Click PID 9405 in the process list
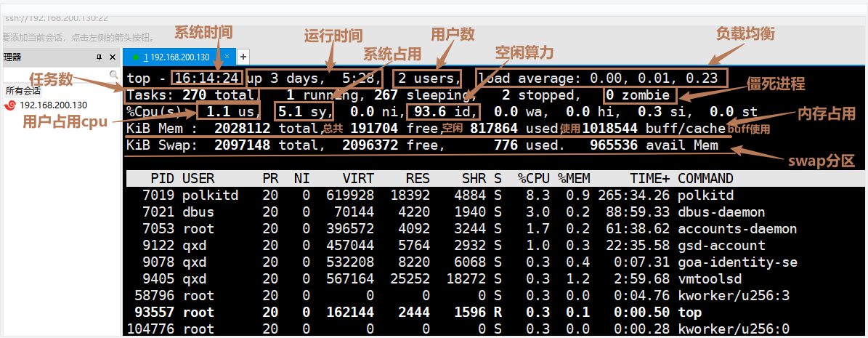Viewport: 868px width, 338px height. [x=158, y=278]
